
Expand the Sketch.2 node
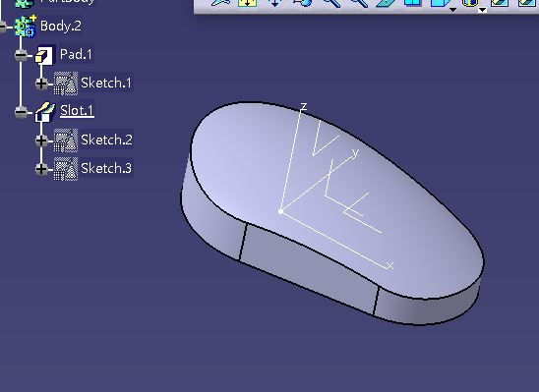pos(41,140)
